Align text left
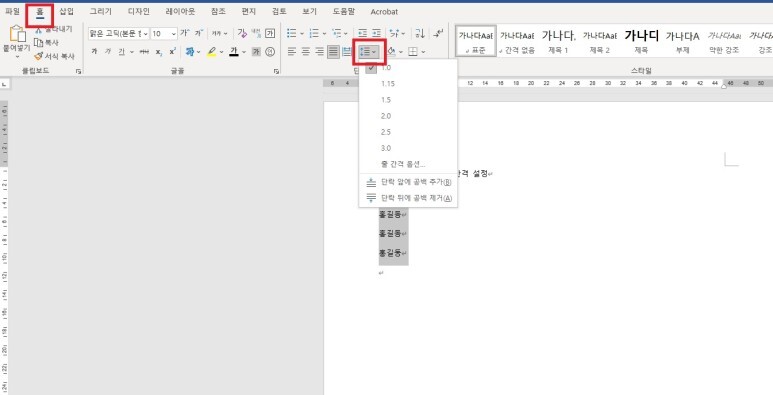 [x=292, y=51]
